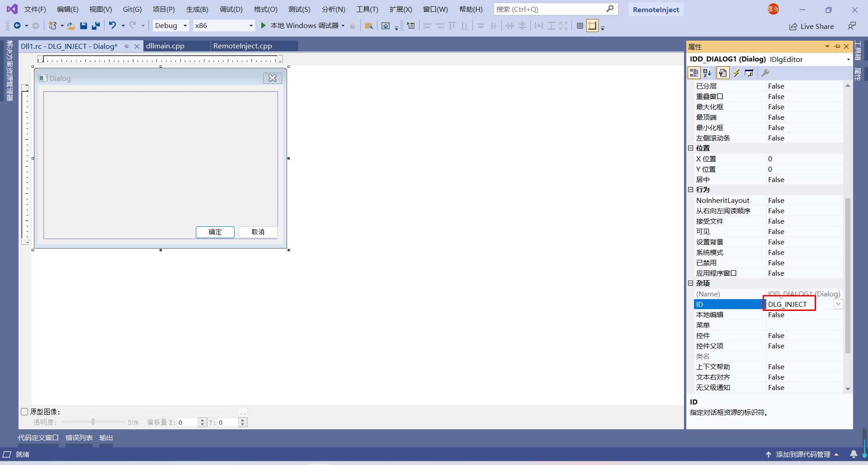
Task: Open 代码定义窗口 tab
Action: point(38,437)
